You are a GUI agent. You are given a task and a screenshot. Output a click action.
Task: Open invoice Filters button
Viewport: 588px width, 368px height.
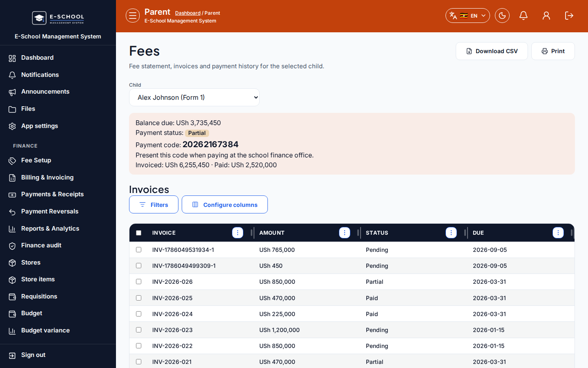[x=154, y=204]
